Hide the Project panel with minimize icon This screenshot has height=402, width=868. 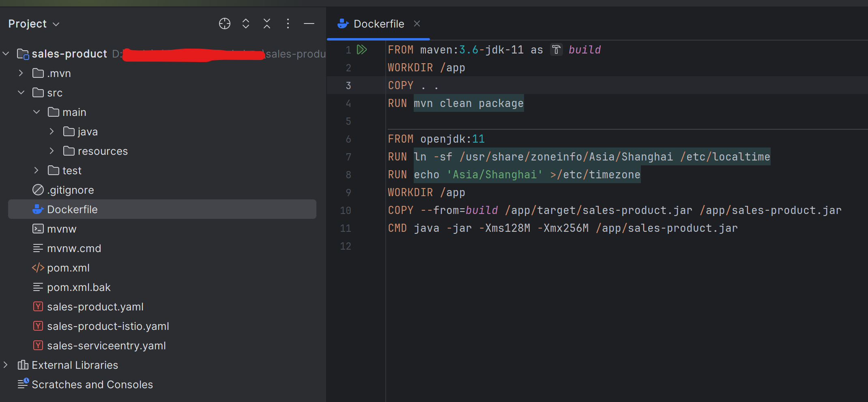pyautogui.click(x=309, y=24)
